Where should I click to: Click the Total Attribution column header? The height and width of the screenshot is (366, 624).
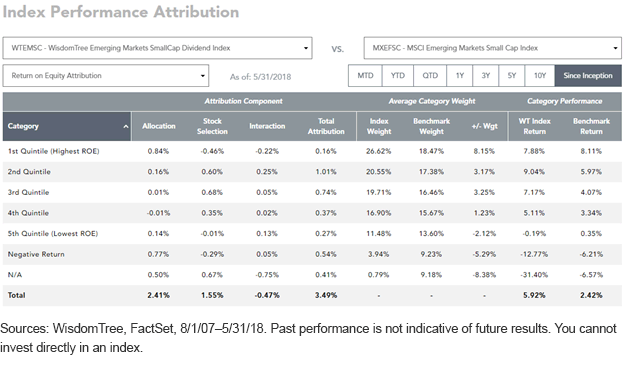tap(326, 126)
